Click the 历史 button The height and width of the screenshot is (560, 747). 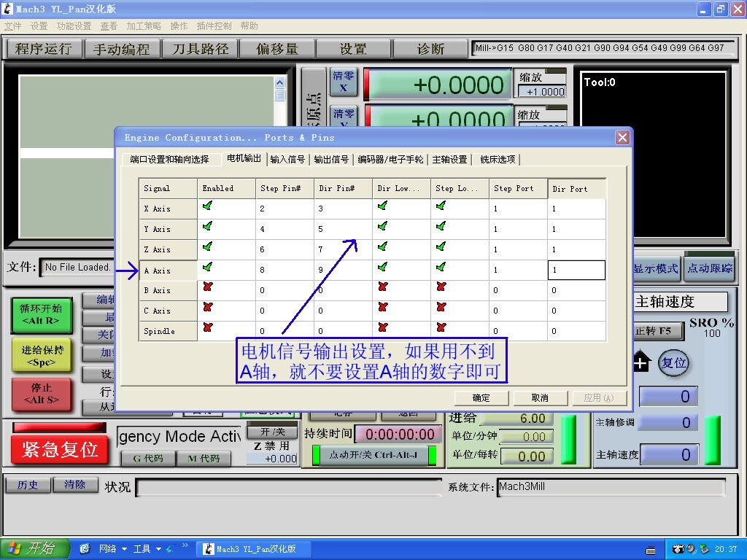[28, 485]
